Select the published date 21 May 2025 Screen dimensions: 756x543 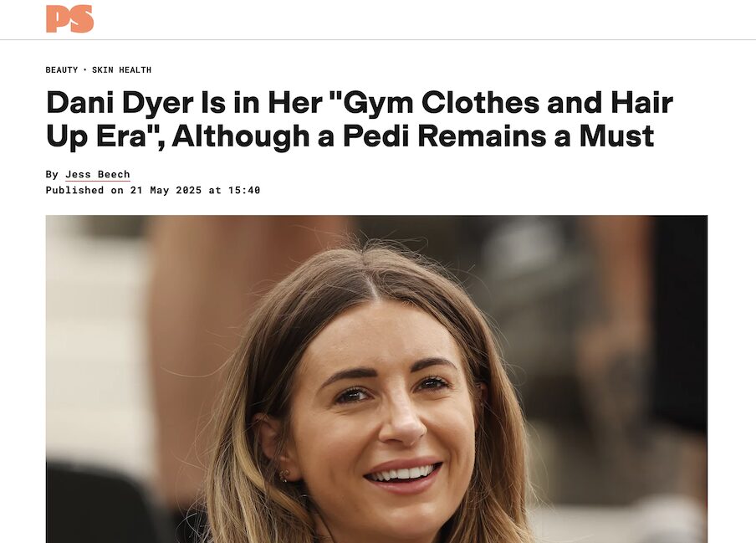(166, 190)
